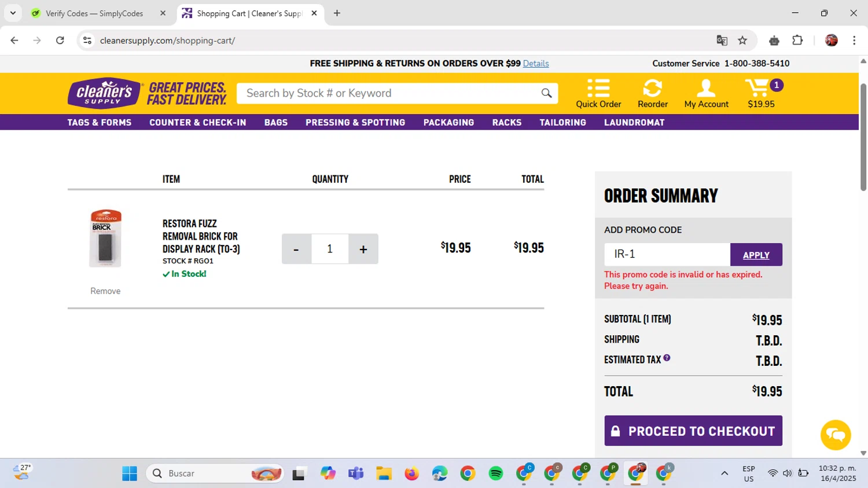Image resolution: width=868 pixels, height=488 pixels.
Task: Open the Quick Order list icon
Action: tap(598, 87)
